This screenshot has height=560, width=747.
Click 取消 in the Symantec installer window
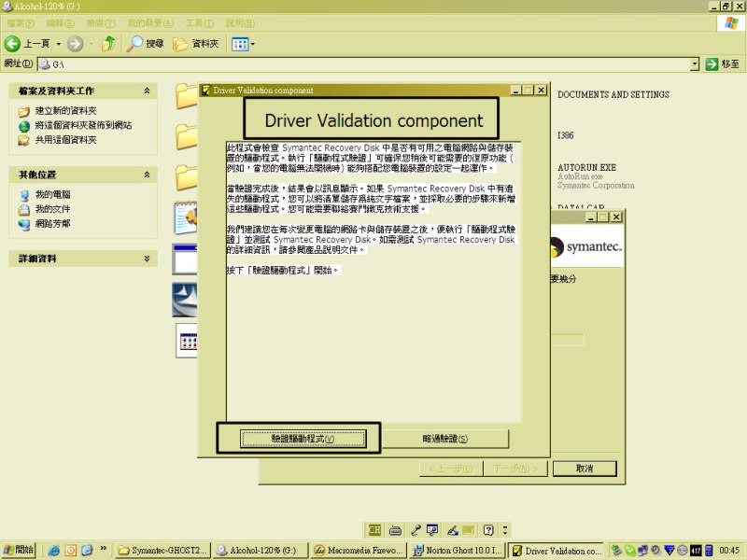[585, 469]
